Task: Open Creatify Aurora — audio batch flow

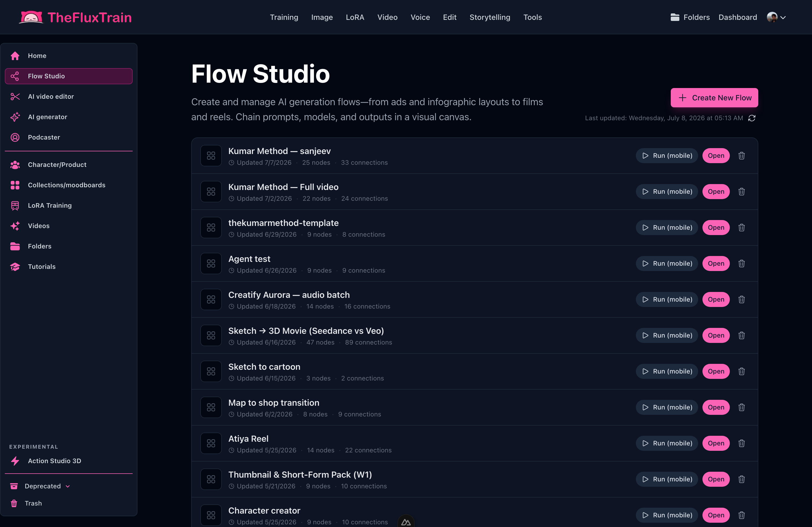Action: click(x=716, y=300)
